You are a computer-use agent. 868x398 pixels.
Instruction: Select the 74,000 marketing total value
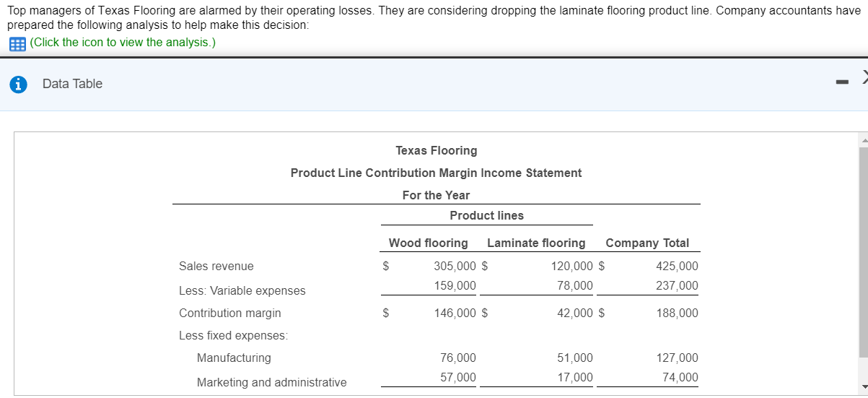click(680, 377)
